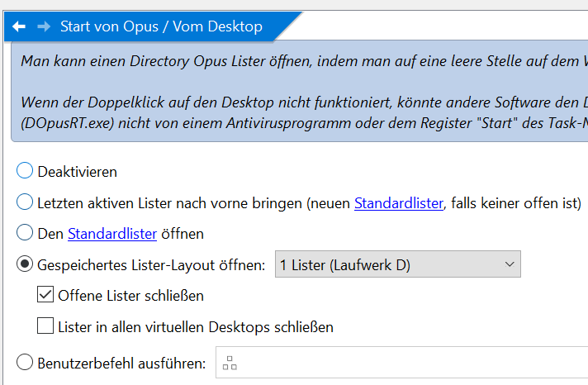Screen dimensions: 588x385
Task: Select the 'Gespeichertes Lister-Layout öffnen' radio button
Action: point(25,264)
